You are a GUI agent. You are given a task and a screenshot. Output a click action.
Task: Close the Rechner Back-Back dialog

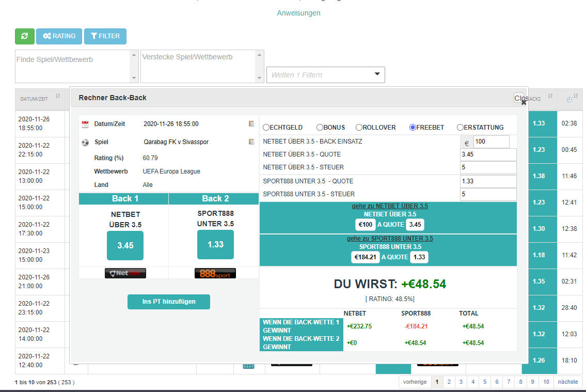[523, 102]
